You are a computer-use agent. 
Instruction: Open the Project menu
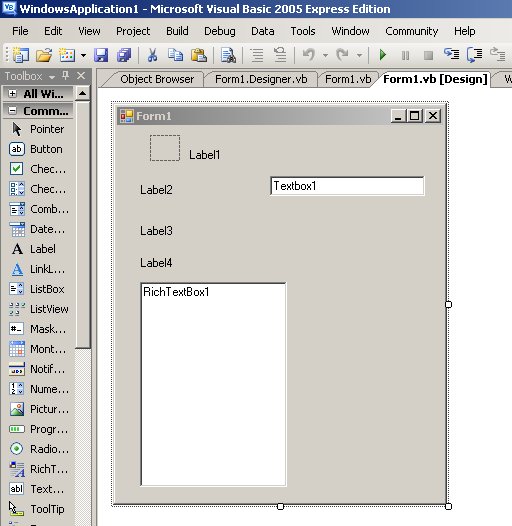pyautogui.click(x=133, y=31)
